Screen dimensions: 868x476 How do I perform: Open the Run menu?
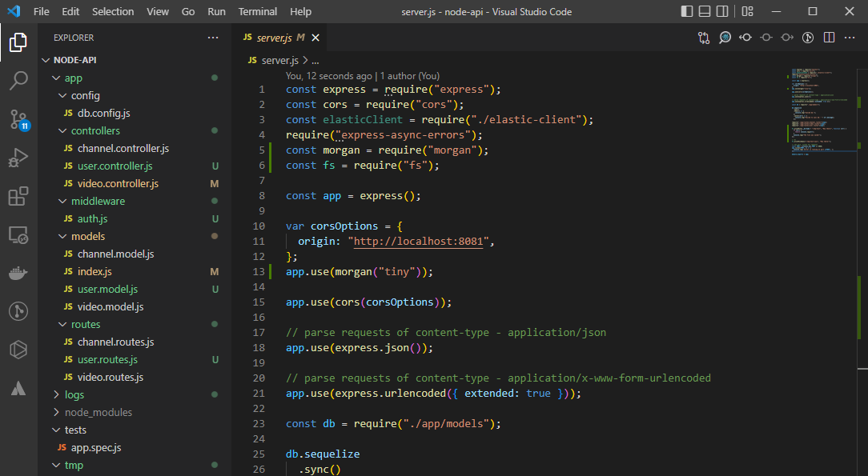click(216, 12)
